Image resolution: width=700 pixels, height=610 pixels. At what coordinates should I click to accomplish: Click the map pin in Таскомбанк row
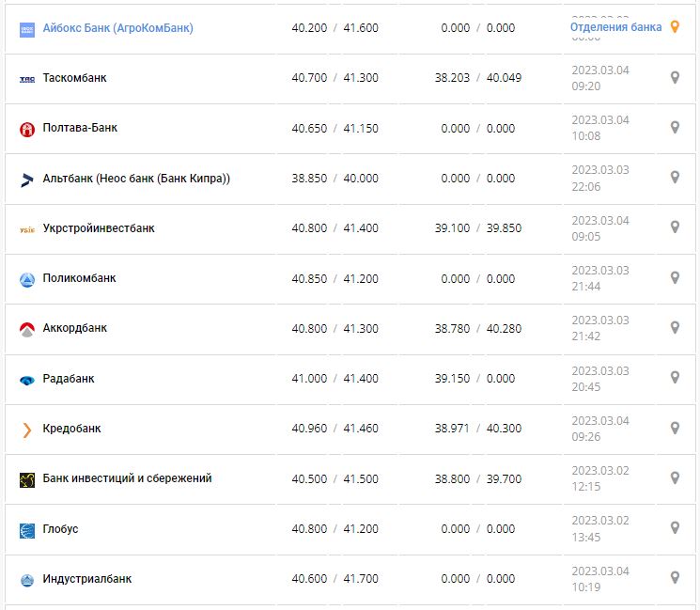[675, 78]
